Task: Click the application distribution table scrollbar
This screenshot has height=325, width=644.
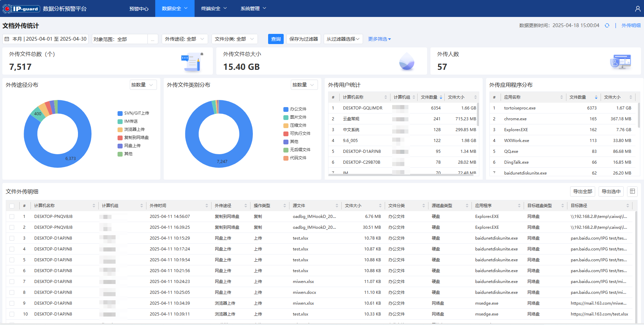Action: tap(639, 115)
